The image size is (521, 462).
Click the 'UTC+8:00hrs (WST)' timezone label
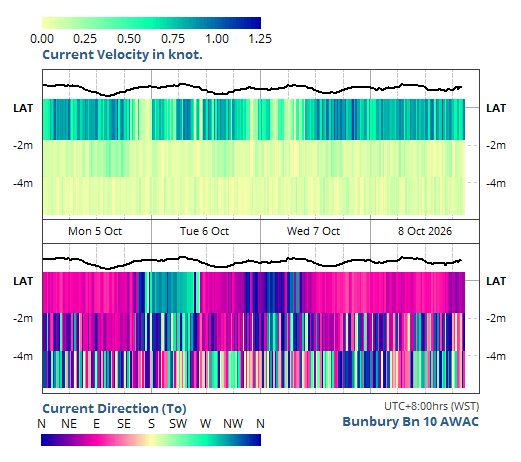pyautogui.click(x=432, y=406)
